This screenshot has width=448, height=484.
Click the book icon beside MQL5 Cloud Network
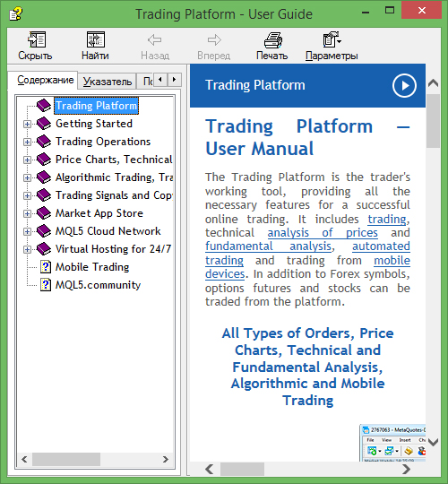click(44, 231)
